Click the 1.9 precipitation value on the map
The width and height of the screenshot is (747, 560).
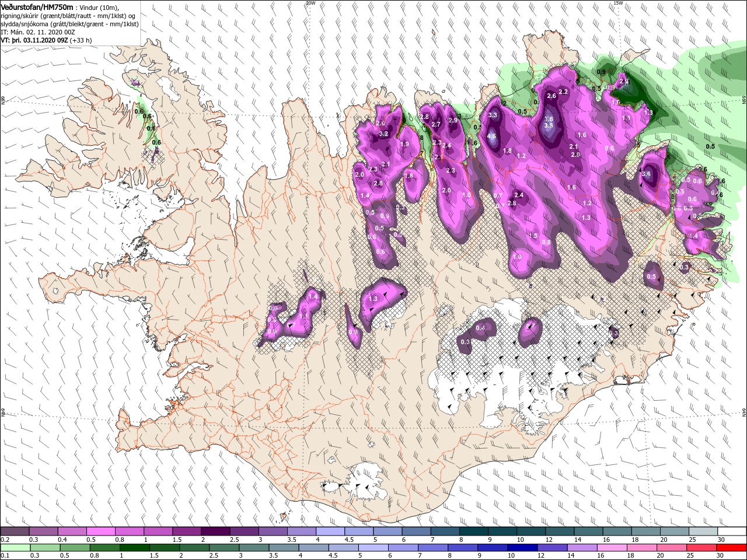click(404, 145)
